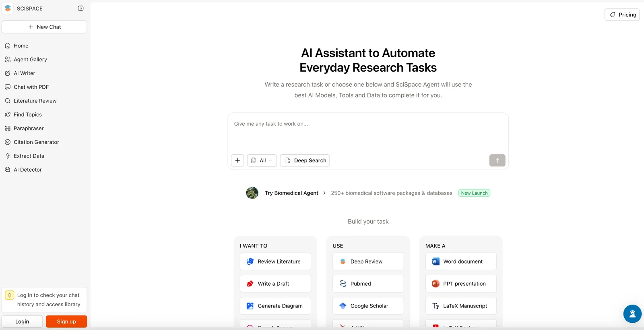Click the Biomedical Agent avatar

click(x=252, y=193)
